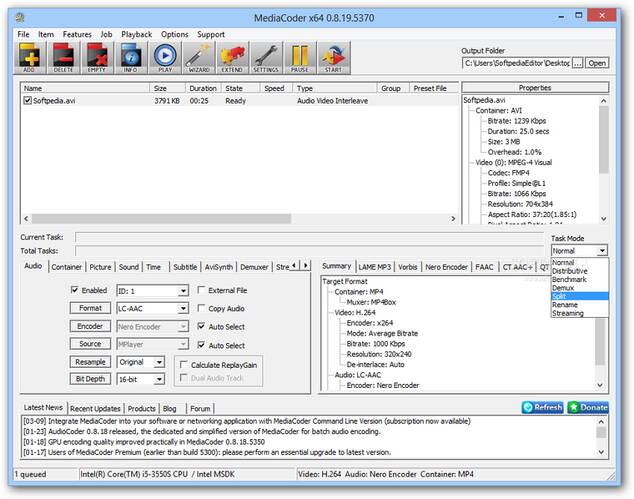
Task: Switch to the AviSynth tab
Action: [x=219, y=267]
